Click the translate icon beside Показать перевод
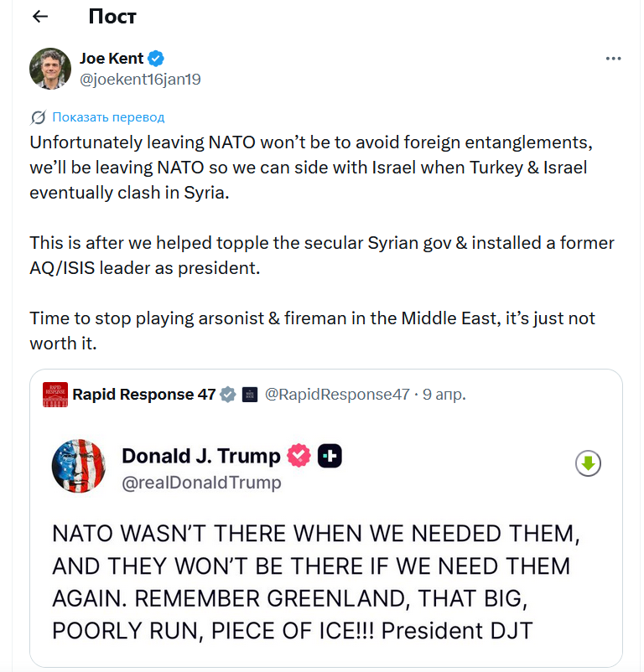 tap(38, 117)
